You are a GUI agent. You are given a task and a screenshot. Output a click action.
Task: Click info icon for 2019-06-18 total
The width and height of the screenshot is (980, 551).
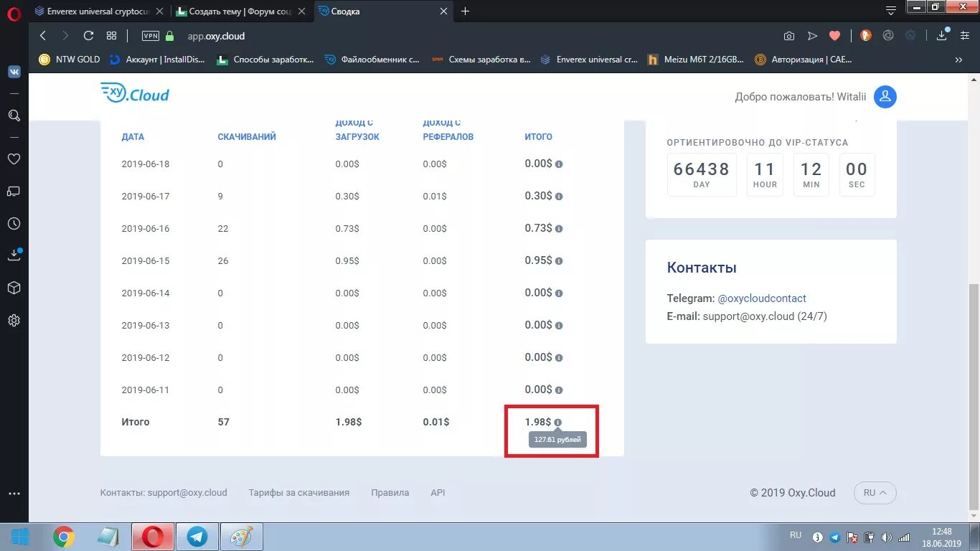pos(559,164)
